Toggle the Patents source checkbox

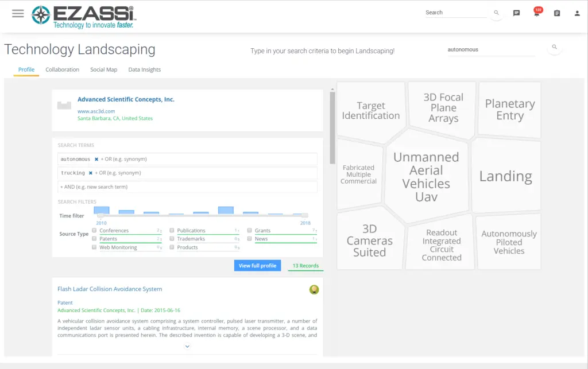tap(94, 239)
